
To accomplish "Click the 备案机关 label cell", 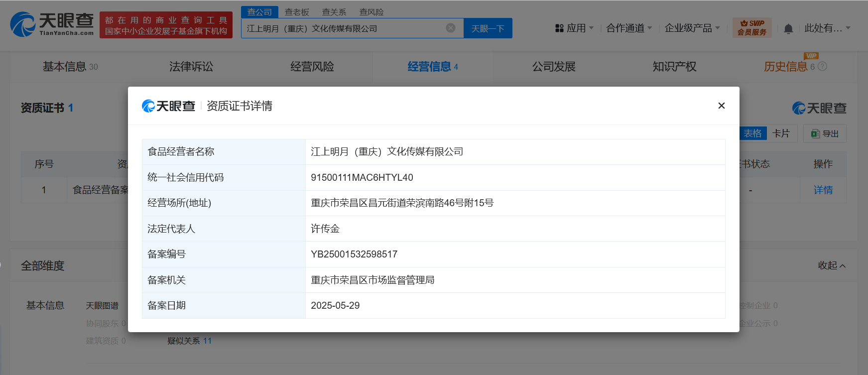I will [x=224, y=280].
